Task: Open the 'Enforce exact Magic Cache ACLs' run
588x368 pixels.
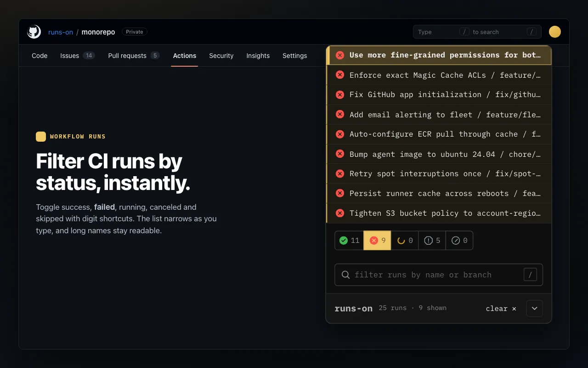Action: click(x=439, y=75)
